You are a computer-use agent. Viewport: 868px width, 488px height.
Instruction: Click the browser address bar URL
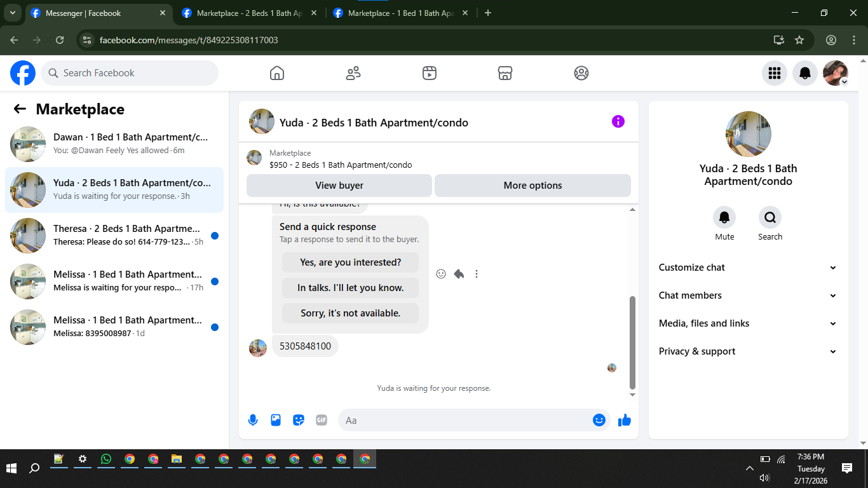(x=189, y=40)
